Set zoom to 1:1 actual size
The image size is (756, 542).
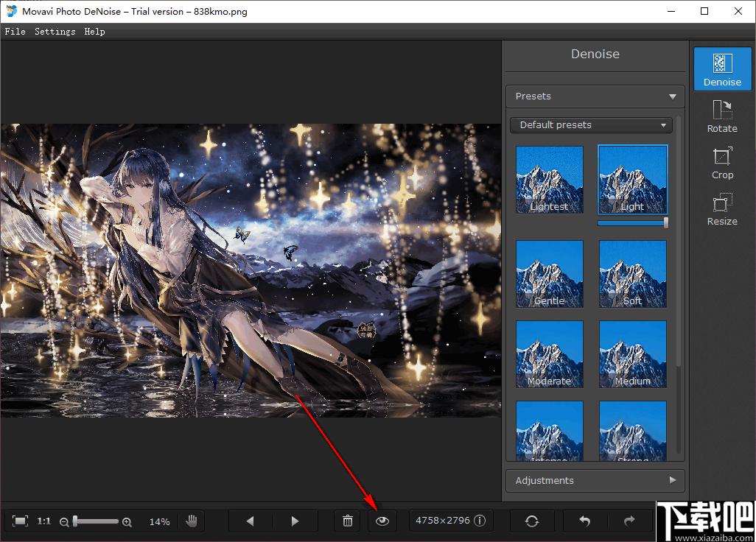point(44,521)
